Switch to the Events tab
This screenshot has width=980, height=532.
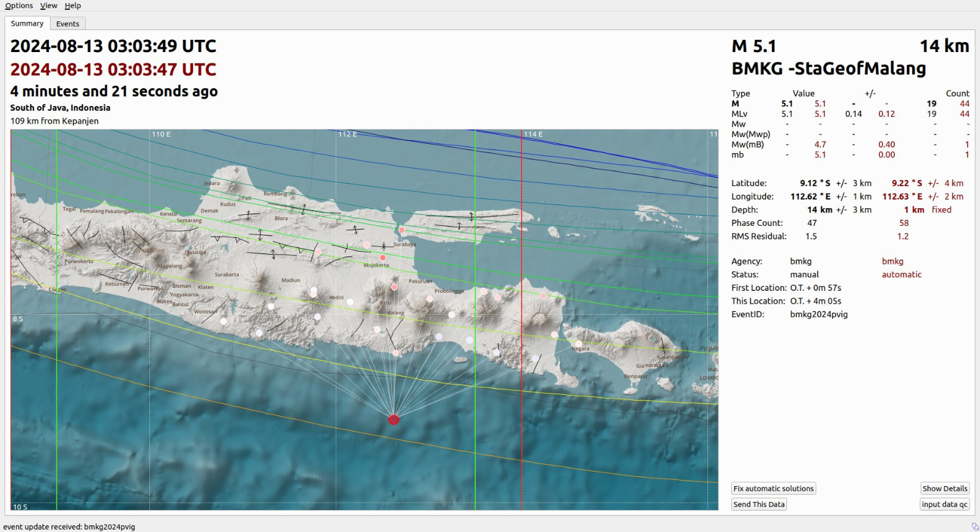67,24
